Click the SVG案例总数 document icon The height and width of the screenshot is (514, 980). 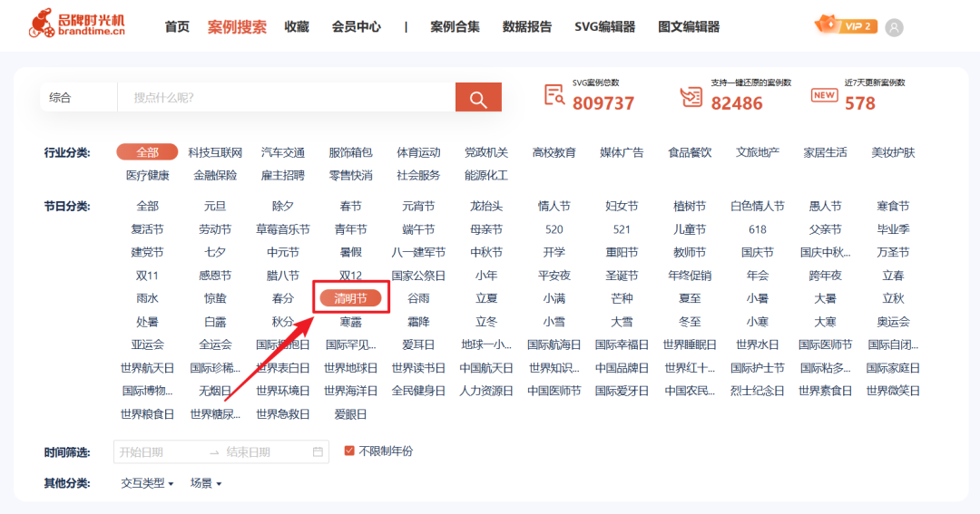coord(554,95)
